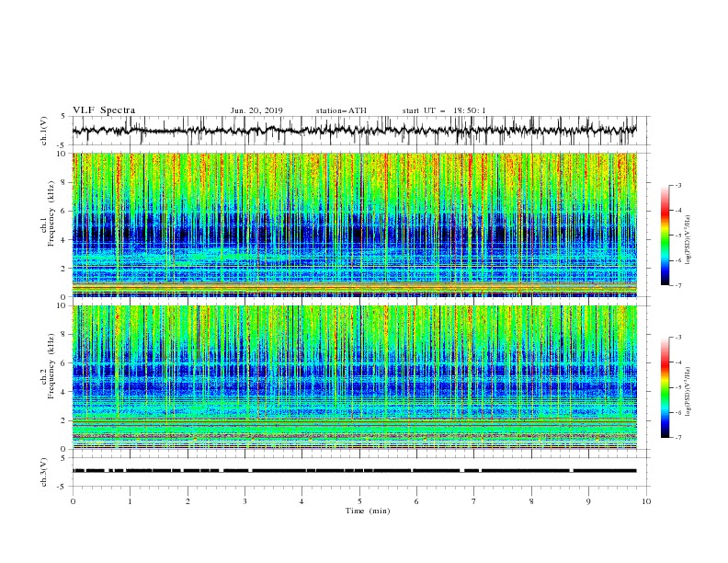Select the date text "Jun. 20, 2019"
The width and height of the screenshot is (728, 563).
click(256, 110)
